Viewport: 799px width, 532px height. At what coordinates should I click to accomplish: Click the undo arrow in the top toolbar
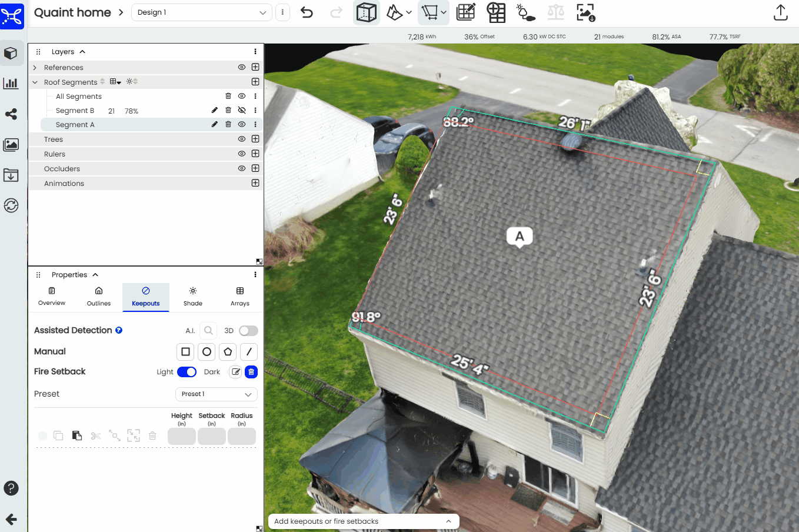point(307,12)
